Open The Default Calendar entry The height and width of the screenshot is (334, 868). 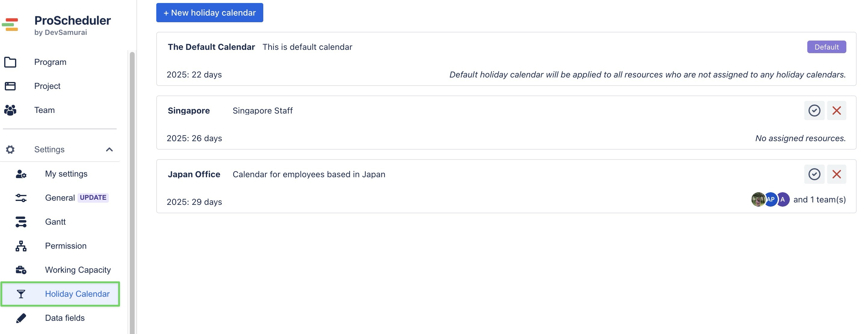(x=211, y=47)
